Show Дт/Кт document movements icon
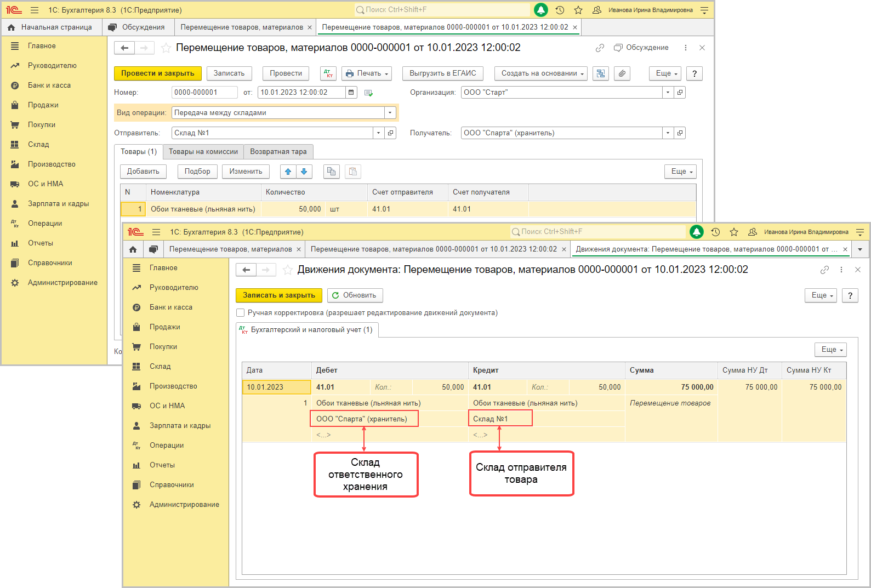 point(328,73)
